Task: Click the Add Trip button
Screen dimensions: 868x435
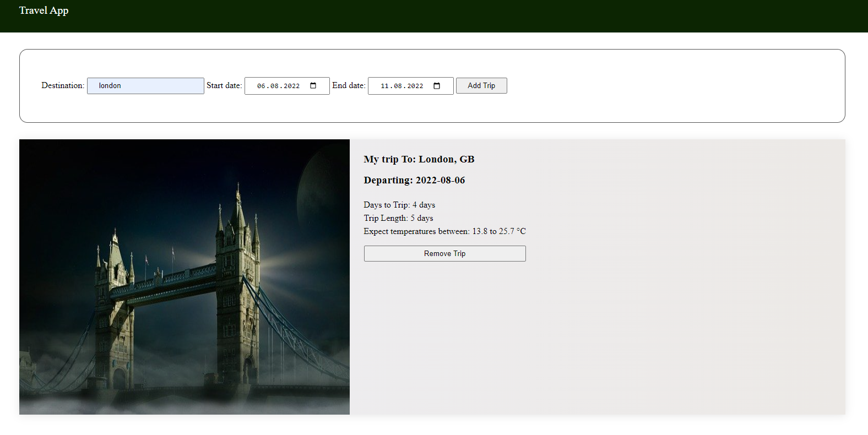Action: pos(481,85)
